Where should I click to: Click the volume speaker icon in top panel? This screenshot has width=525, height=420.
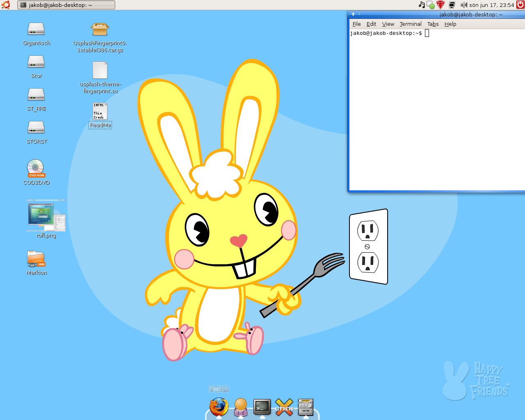464,5
